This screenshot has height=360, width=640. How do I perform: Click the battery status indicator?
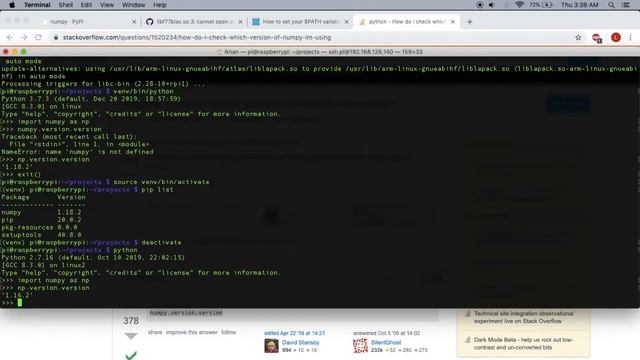(x=541, y=5)
